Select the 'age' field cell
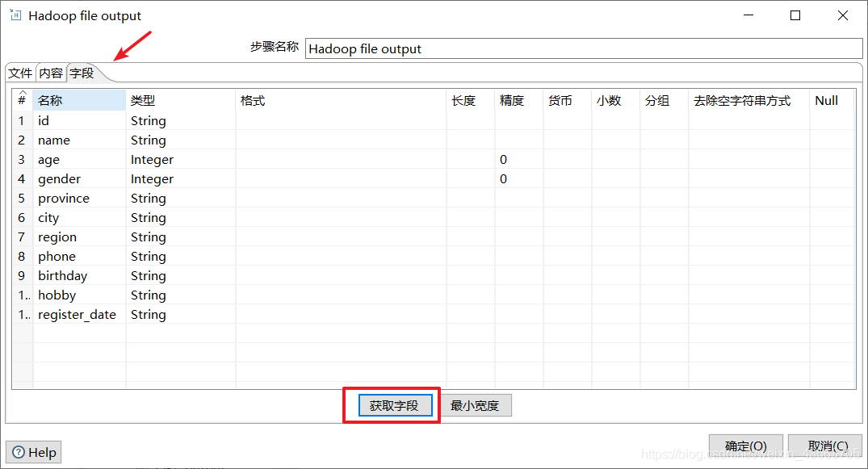The image size is (868, 469). click(x=79, y=160)
